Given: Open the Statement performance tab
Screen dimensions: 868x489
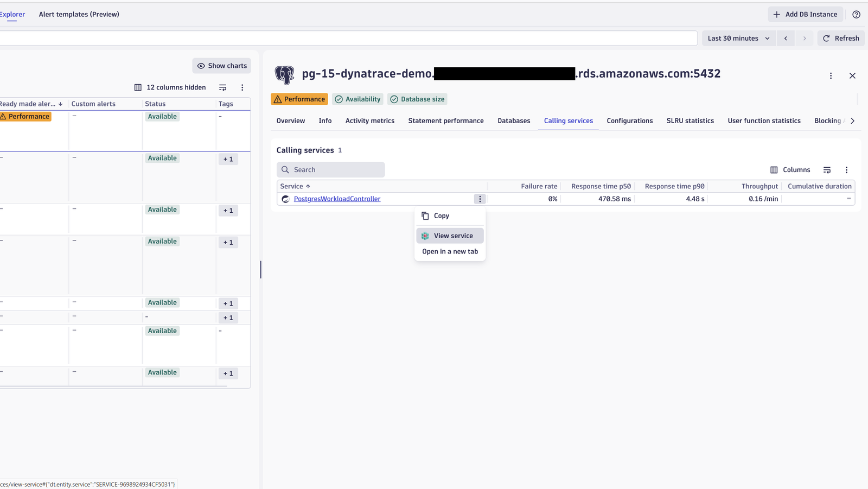Looking at the screenshot, I should [446, 121].
